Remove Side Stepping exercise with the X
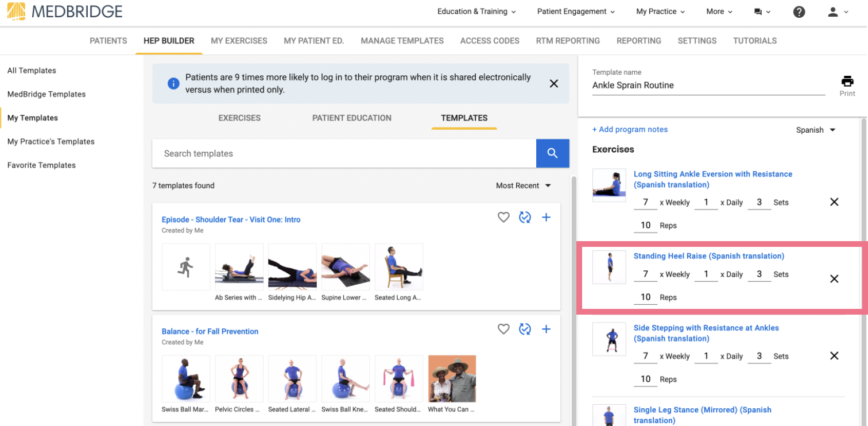The width and height of the screenshot is (868, 426). tap(834, 355)
